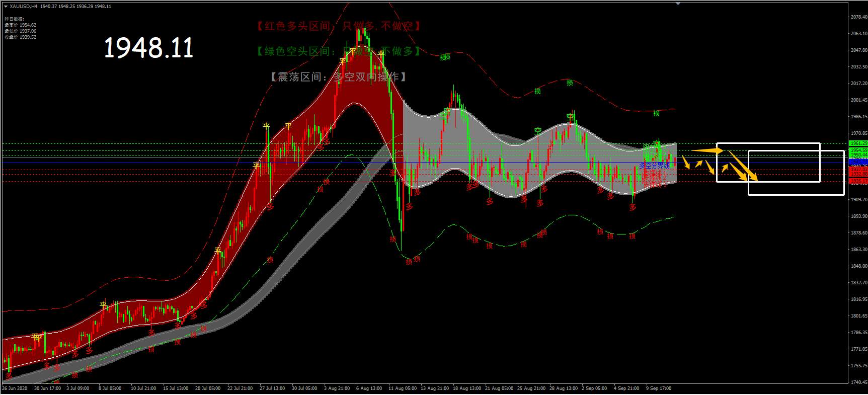Image resolution: width=868 pixels, height=395 pixels.
Task: Click the blue 多空分界线 line label
Action: point(654,166)
